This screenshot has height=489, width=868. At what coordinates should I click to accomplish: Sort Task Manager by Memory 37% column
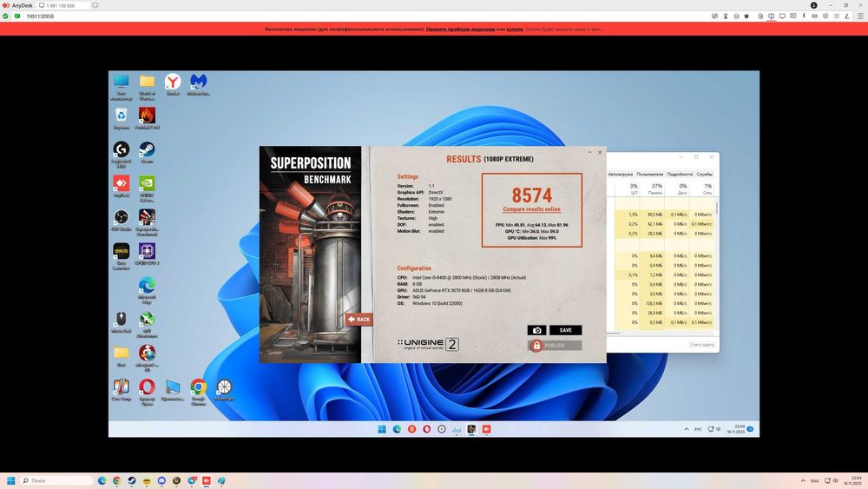coord(652,188)
